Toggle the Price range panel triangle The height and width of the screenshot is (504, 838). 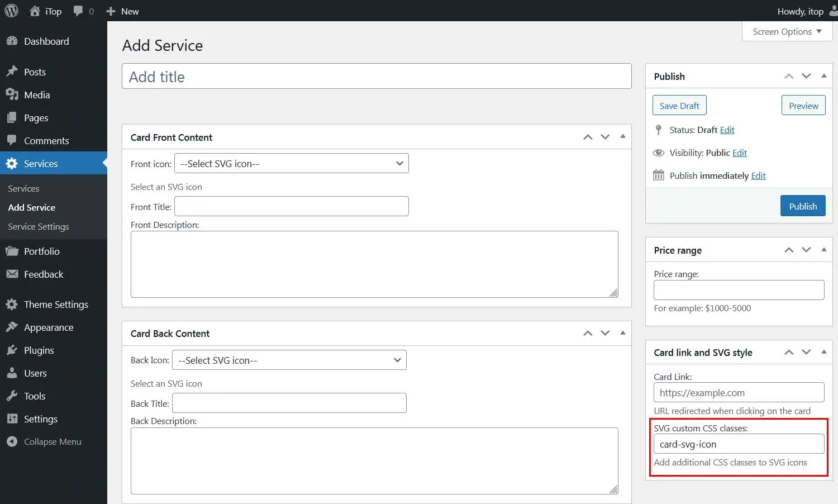[x=824, y=249]
